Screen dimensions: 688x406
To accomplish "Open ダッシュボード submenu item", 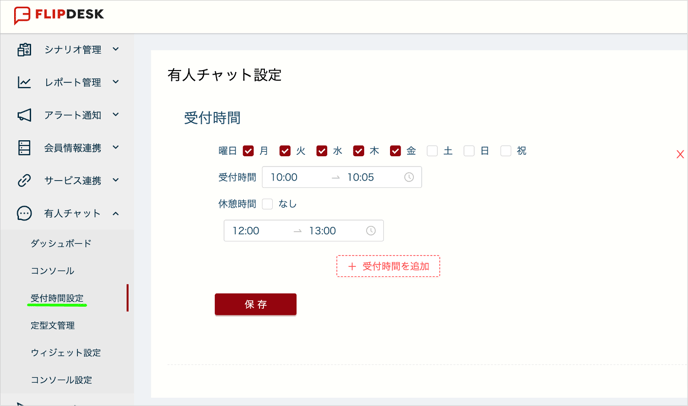I will (61, 244).
